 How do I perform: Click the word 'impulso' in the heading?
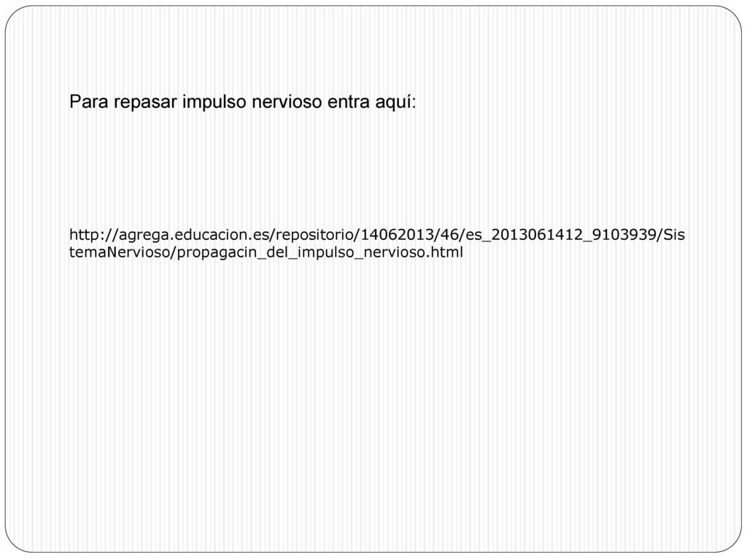click(214, 102)
